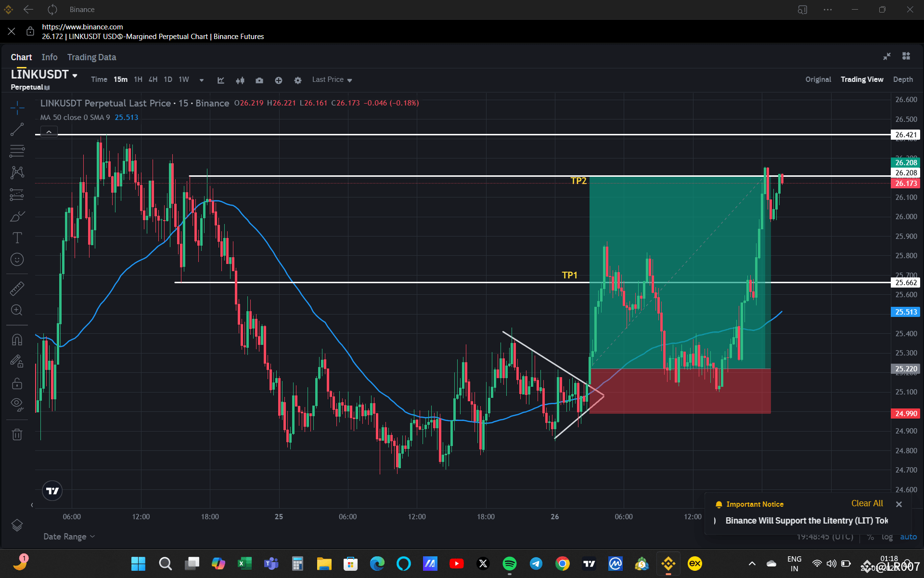Viewport: 924px width, 578px height.
Task: Select the Chart tab
Action: (x=21, y=57)
